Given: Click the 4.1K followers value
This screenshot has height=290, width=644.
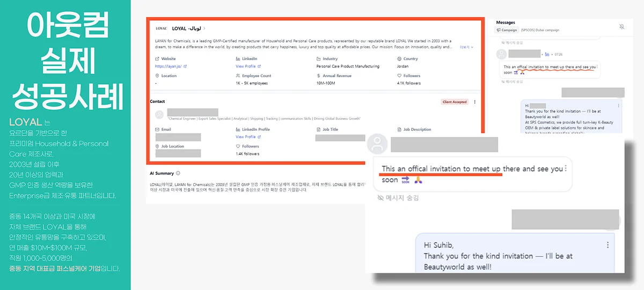Looking at the screenshot, I should tap(408, 84).
